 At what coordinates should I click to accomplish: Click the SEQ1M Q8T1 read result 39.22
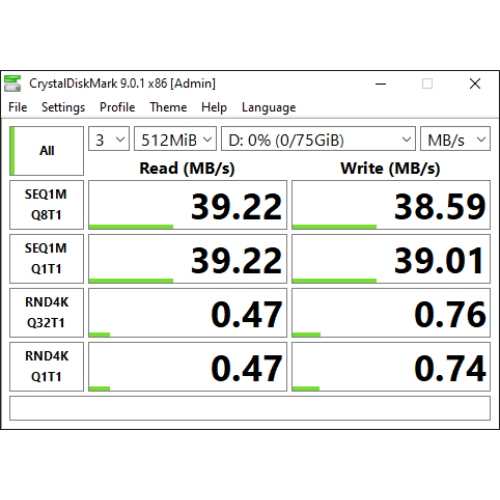pos(187,205)
